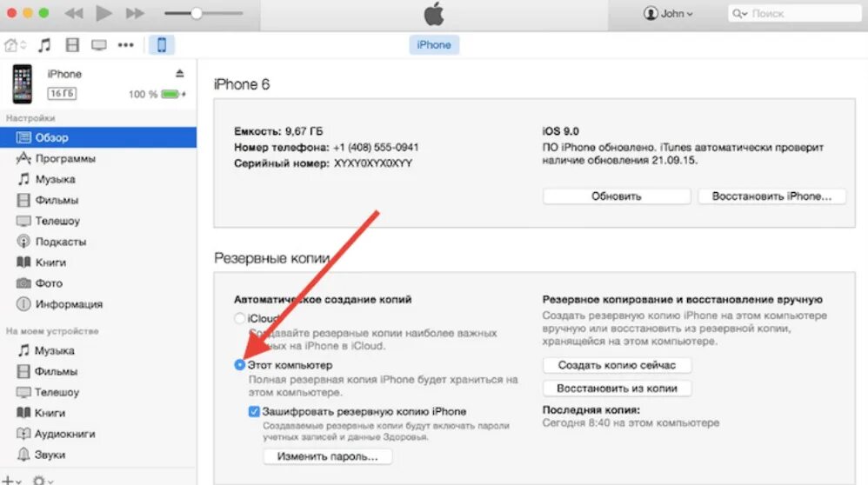The width and height of the screenshot is (868, 485).
Task: Open the gear actions menu at sidebar bottom
Action: point(42,481)
